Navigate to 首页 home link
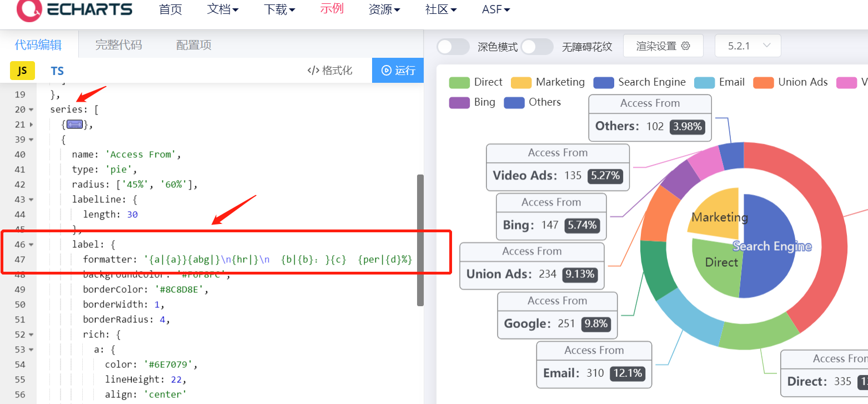Screen dimensions: 868x404 click(170, 9)
